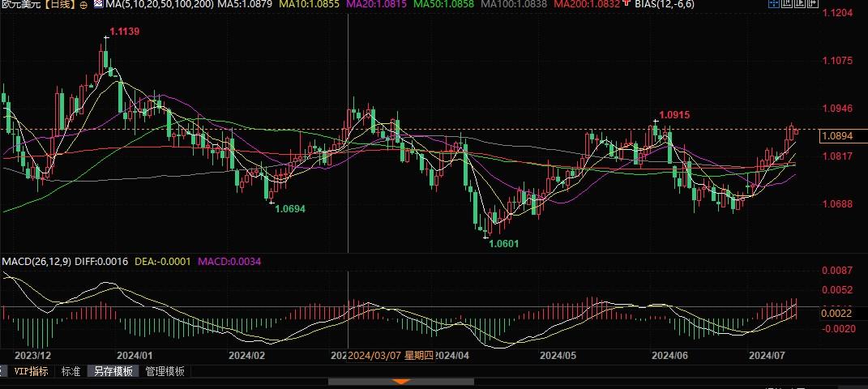Click the 1.1204 price axis label

[x=837, y=13]
